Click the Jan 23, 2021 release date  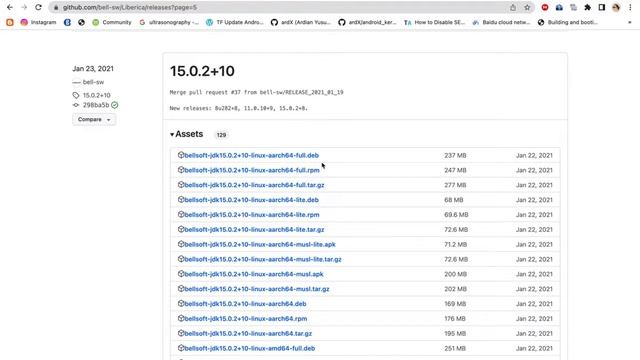(93, 69)
